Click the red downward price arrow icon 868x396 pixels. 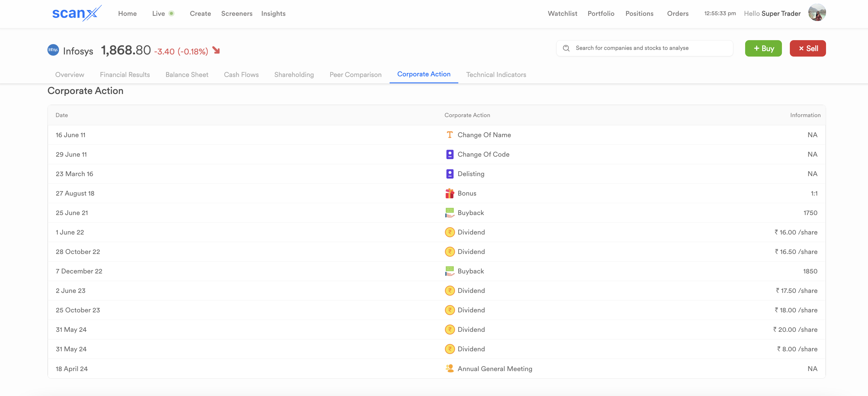point(216,50)
